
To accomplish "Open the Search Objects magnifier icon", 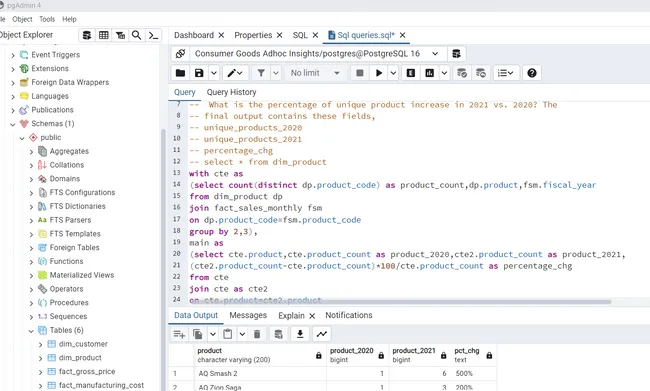I will point(136,35).
